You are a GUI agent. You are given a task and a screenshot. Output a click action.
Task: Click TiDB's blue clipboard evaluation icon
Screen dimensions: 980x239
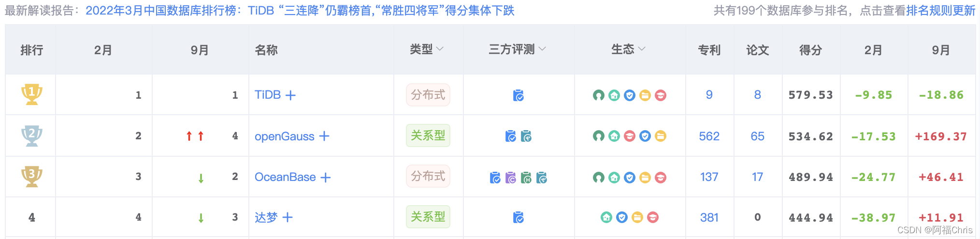coord(519,95)
